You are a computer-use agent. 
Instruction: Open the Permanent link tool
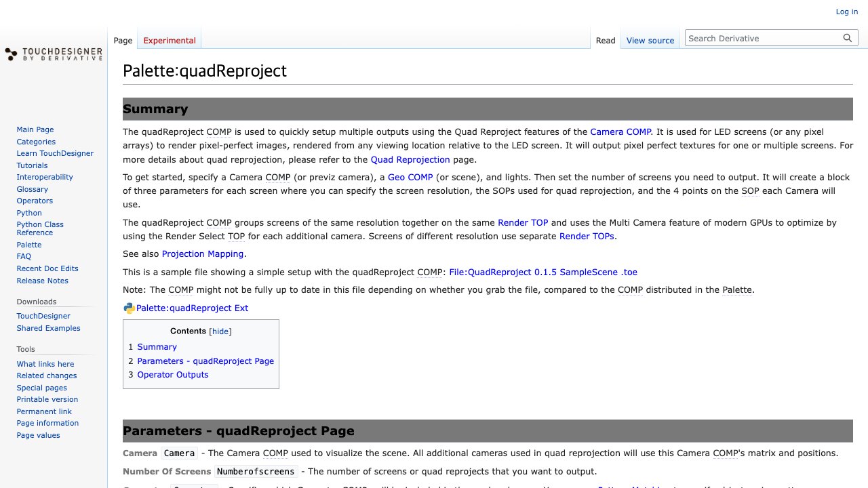(44, 412)
